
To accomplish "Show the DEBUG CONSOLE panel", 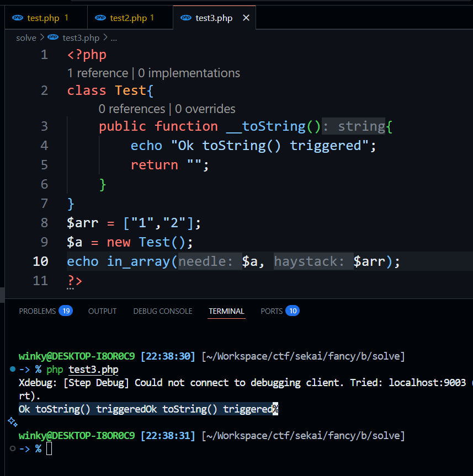I will (x=162, y=311).
